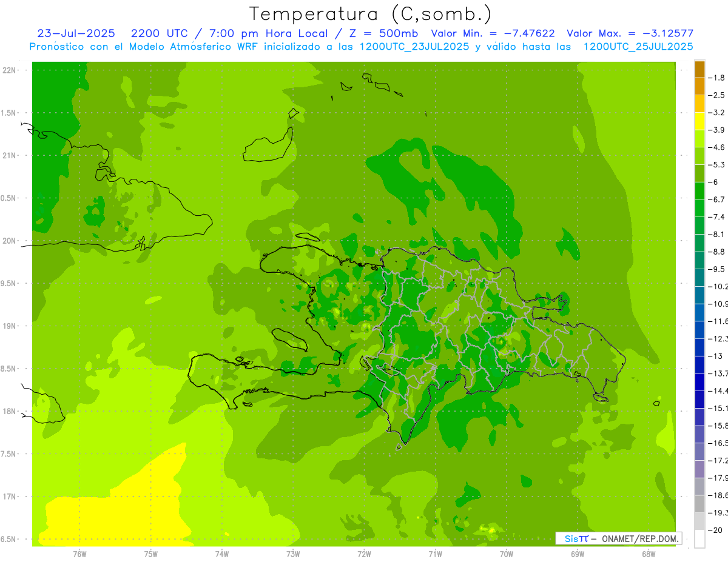Viewport: 728px width, 562px height.
Task: Click the "19N" latitude label
Action: (x=9, y=326)
